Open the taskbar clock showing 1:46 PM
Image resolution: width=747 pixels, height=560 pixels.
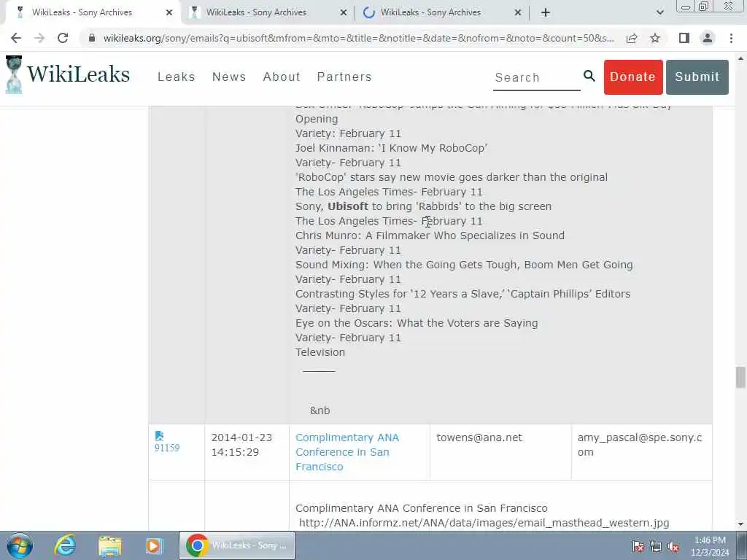click(710, 546)
